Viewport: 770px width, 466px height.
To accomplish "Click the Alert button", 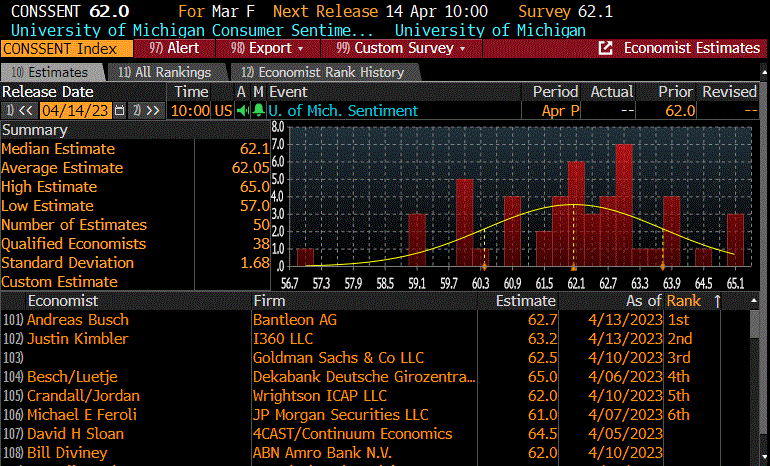I will pos(175,49).
